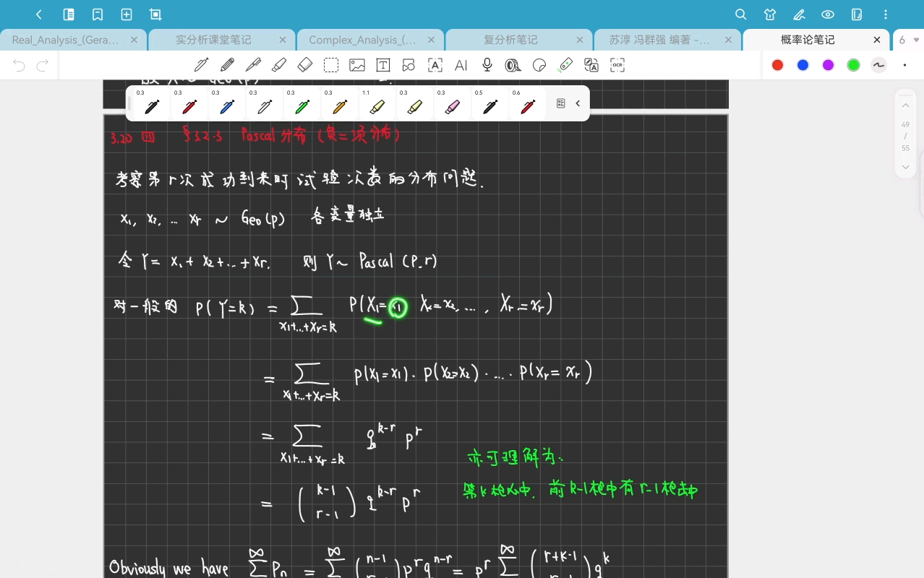The image size is (924, 578).
Task: Switch to the 复分析笔记 tab
Action: click(x=510, y=40)
